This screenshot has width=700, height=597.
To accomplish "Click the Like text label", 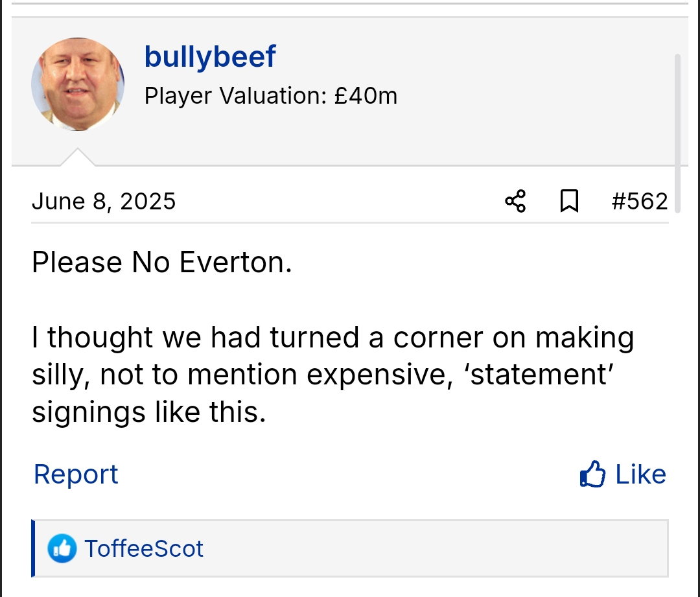I will click(640, 474).
